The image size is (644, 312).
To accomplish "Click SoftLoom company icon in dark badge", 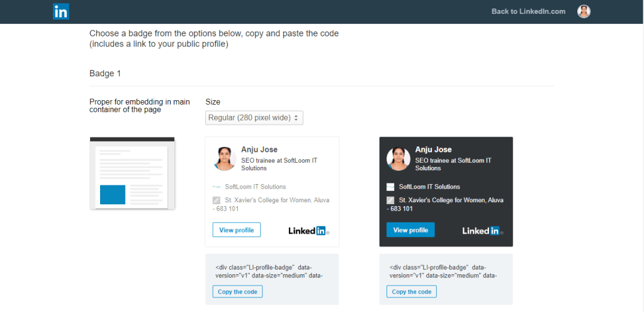I will [390, 187].
